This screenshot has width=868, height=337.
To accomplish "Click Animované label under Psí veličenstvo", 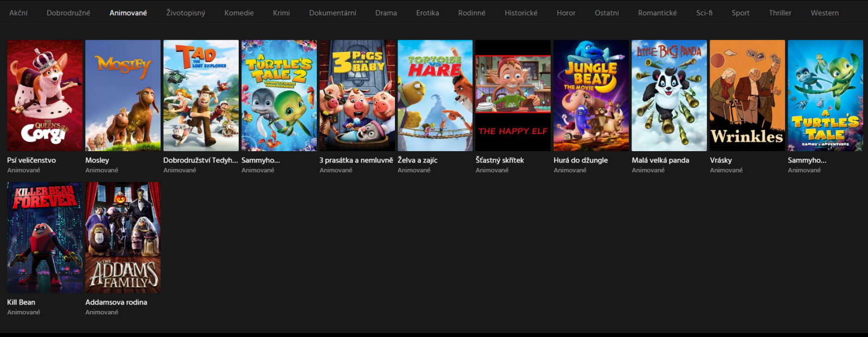I will click(24, 170).
